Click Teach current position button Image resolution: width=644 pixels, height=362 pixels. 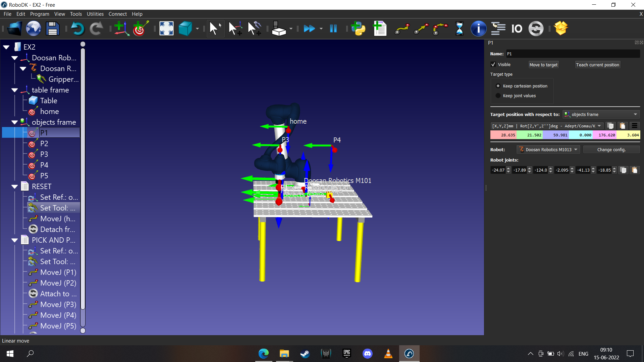click(x=597, y=64)
